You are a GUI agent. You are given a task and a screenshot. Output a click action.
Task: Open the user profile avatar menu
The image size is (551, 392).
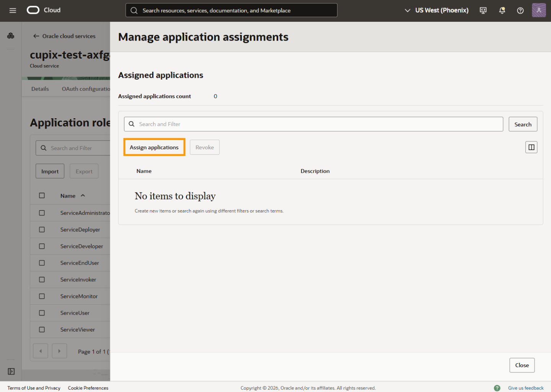coord(539,10)
